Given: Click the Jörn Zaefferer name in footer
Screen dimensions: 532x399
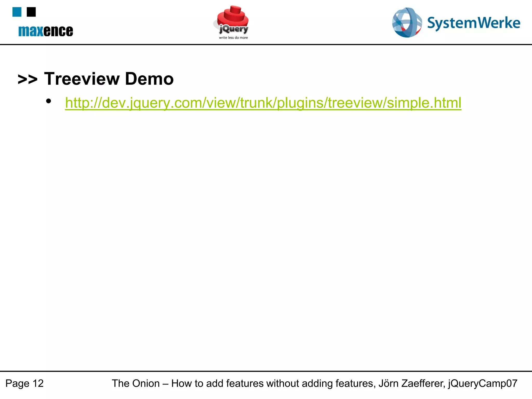Looking at the screenshot, I should pos(411,383).
